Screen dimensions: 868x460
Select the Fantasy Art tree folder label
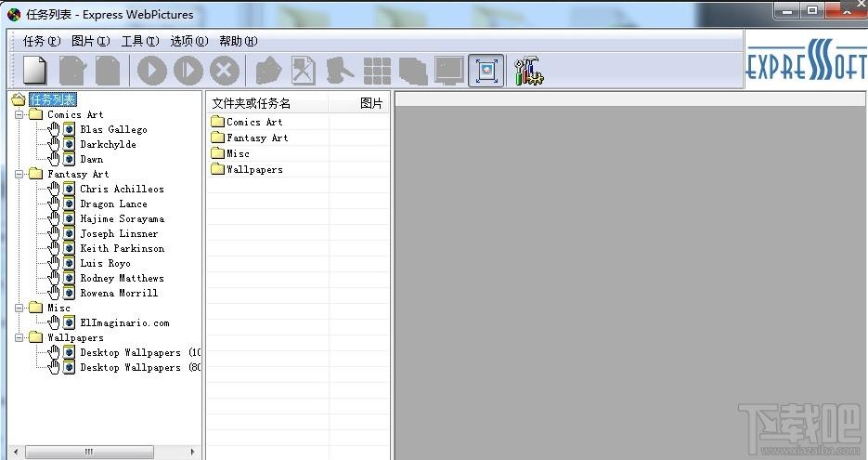click(x=78, y=174)
